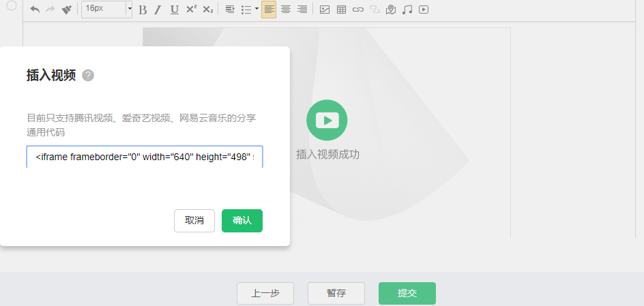The height and width of the screenshot is (306, 644).
Task: Insert a table
Action: coord(341,10)
